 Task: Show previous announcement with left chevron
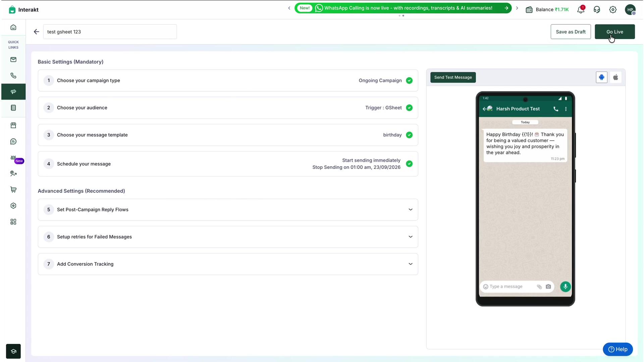click(x=289, y=8)
